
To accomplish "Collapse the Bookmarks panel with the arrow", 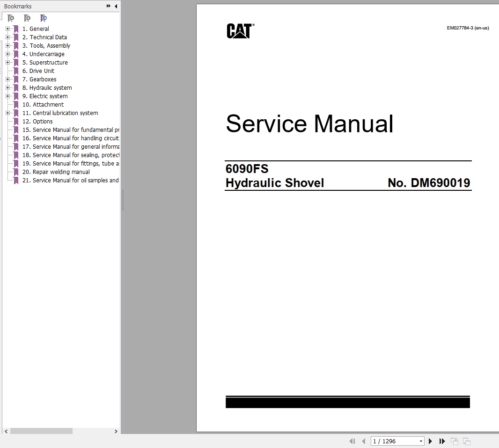I will point(116,6).
